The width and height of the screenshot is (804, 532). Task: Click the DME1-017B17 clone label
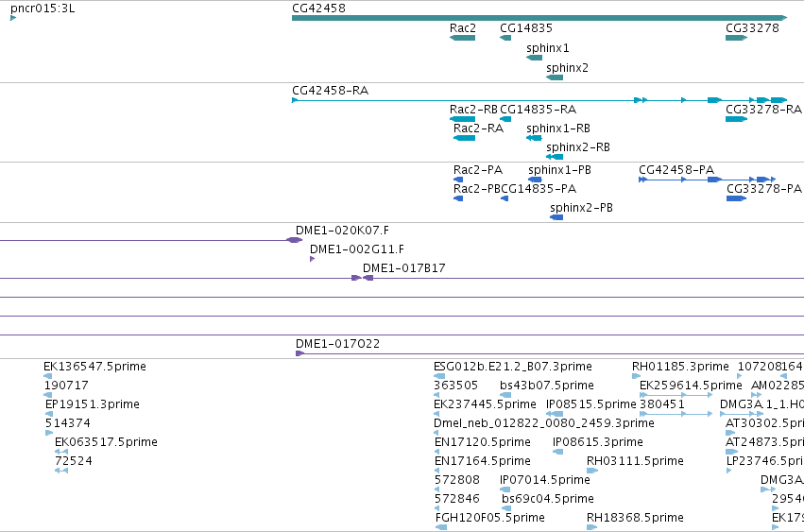click(404, 268)
